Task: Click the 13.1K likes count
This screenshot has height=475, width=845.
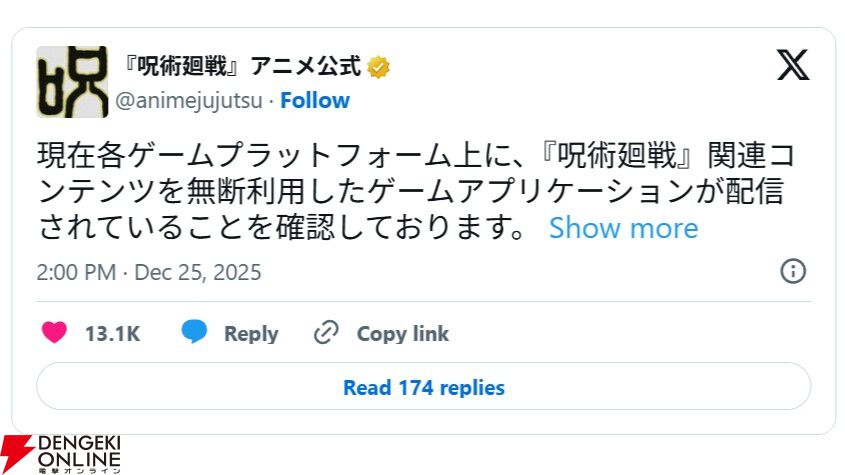Action: tap(112, 334)
